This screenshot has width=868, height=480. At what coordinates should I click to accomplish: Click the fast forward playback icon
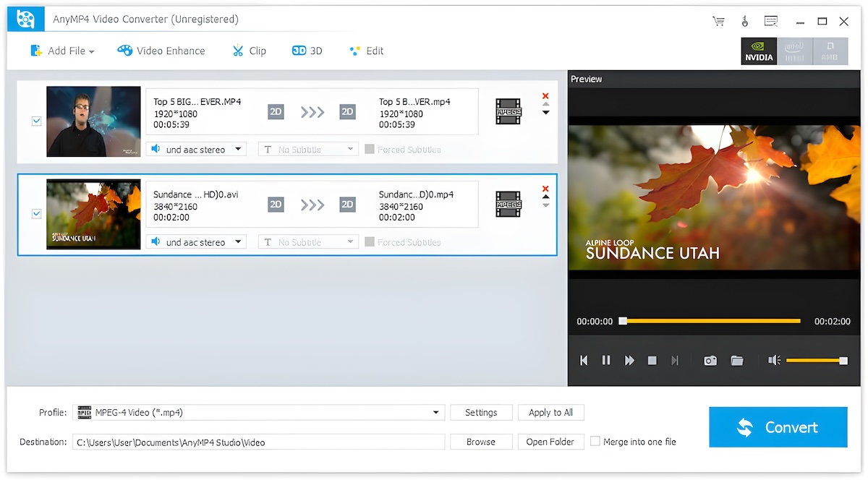(629, 360)
